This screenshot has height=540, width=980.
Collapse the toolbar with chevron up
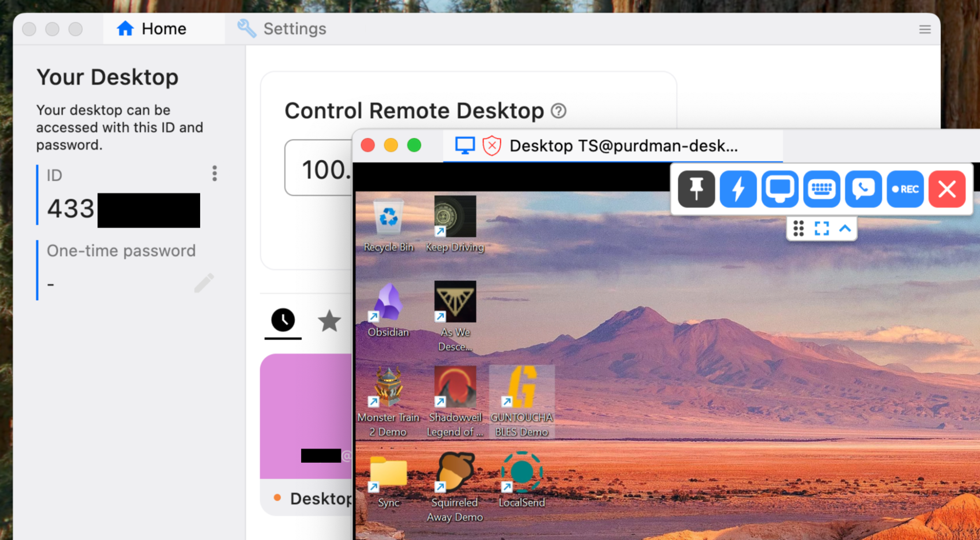(x=845, y=229)
